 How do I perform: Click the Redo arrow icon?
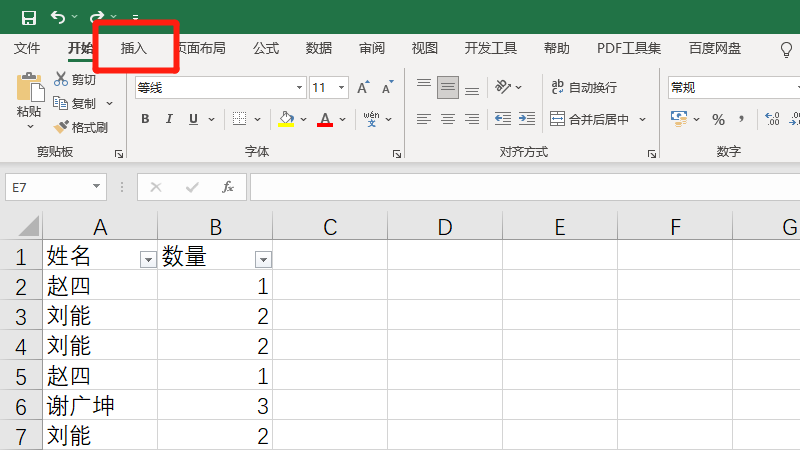click(97, 17)
